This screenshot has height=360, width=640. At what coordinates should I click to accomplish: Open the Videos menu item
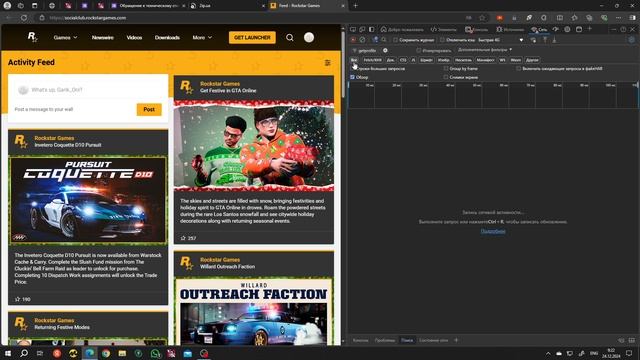coord(134,38)
